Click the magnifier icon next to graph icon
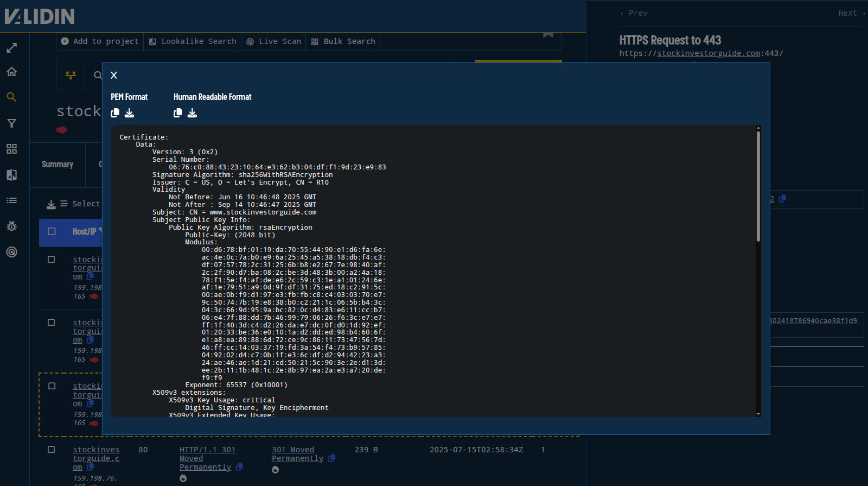The width and height of the screenshot is (868, 486). pos(98,75)
